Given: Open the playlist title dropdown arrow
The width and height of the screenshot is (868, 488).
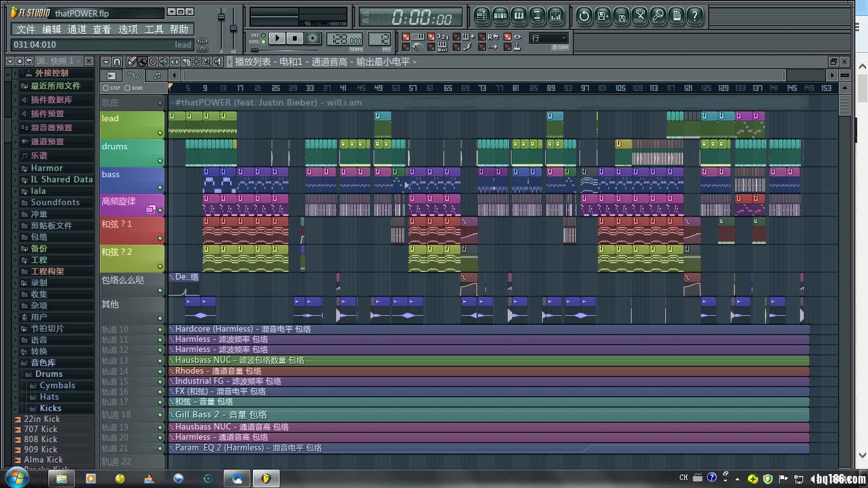Looking at the screenshot, I should [x=414, y=62].
